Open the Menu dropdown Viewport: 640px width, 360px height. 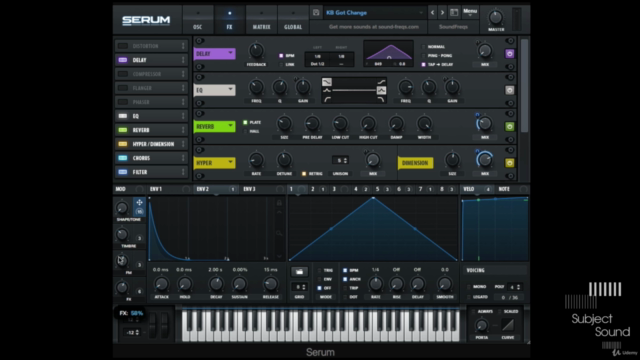point(470,12)
